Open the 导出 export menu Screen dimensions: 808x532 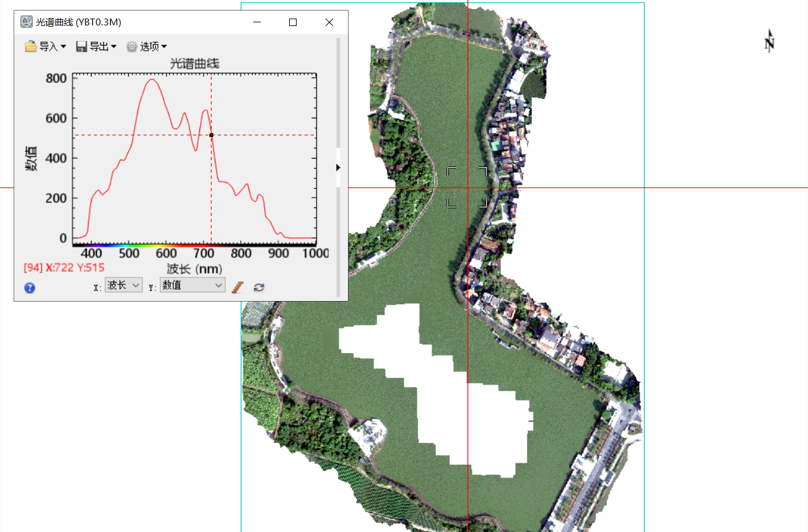click(x=96, y=46)
